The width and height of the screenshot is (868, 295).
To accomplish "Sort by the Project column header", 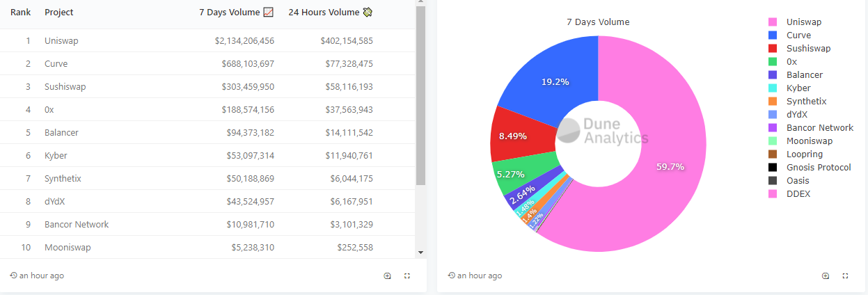I will [58, 13].
